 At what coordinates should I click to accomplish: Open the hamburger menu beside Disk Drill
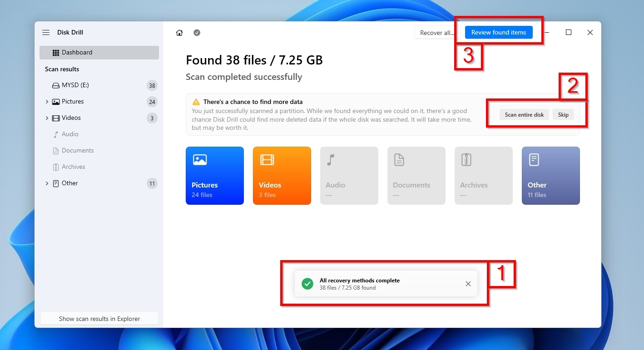tap(46, 33)
